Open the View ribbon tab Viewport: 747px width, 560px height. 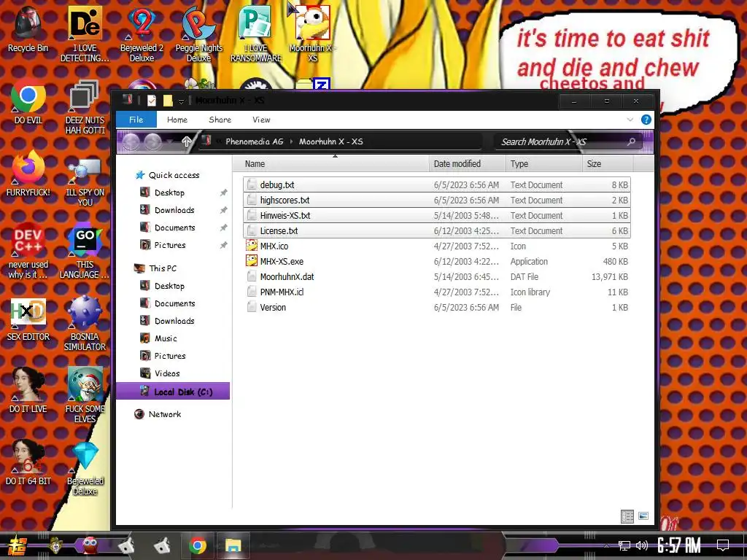click(261, 120)
